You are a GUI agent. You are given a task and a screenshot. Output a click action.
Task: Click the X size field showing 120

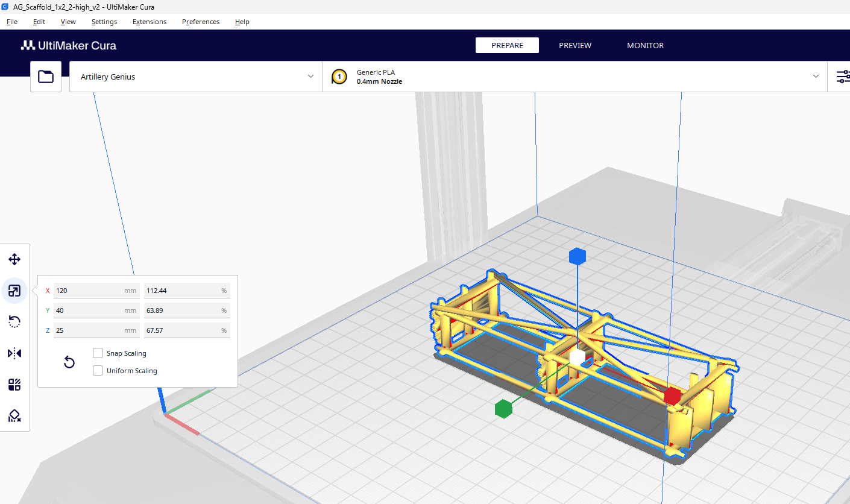(96, 291)
